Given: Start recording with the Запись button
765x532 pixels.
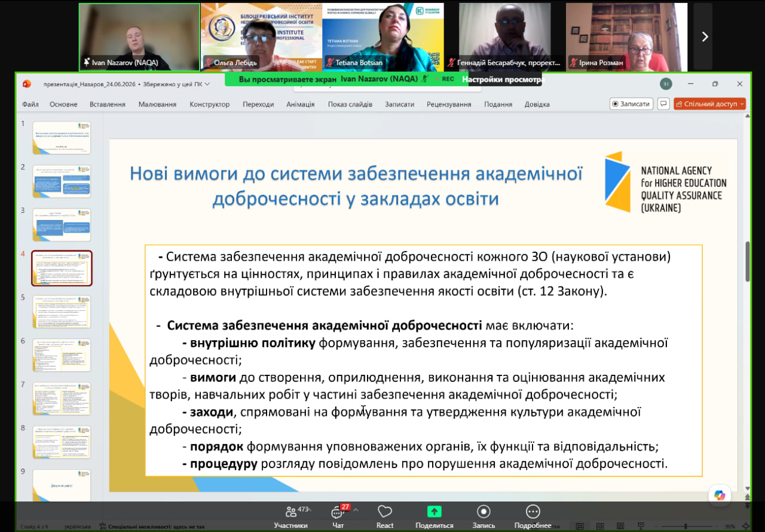Looking at the screenshot, I should 484,517.
